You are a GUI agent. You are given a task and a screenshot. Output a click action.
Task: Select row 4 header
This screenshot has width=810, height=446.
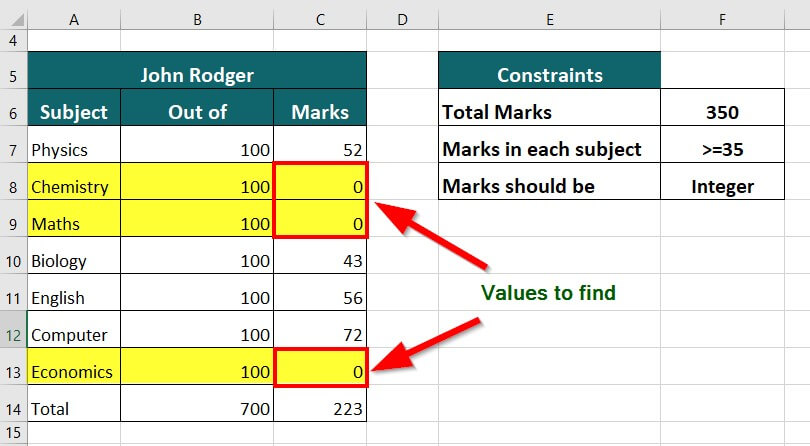coord(13,40)
